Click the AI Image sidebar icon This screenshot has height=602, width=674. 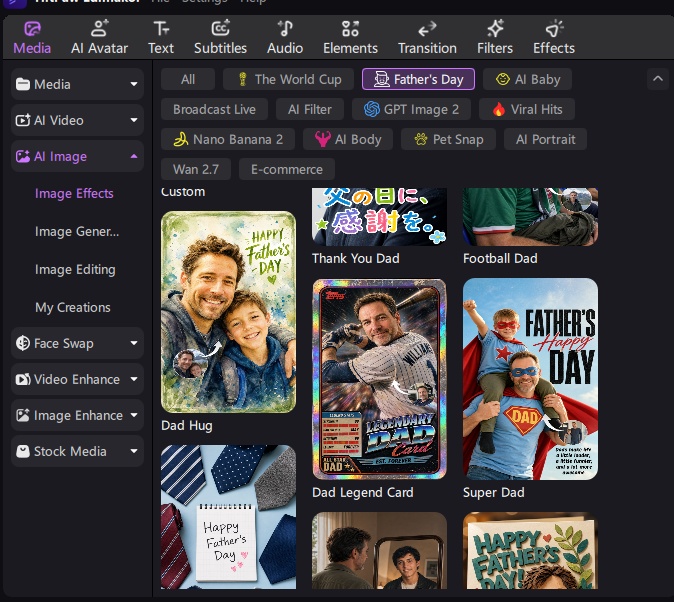pos(22,156)
